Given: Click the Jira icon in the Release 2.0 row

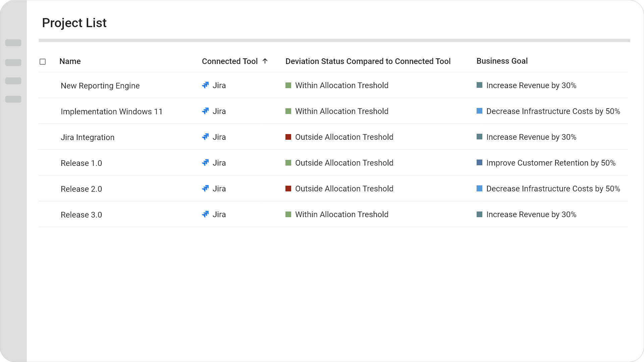Looking at the screenshot, I should pos(205,189).
